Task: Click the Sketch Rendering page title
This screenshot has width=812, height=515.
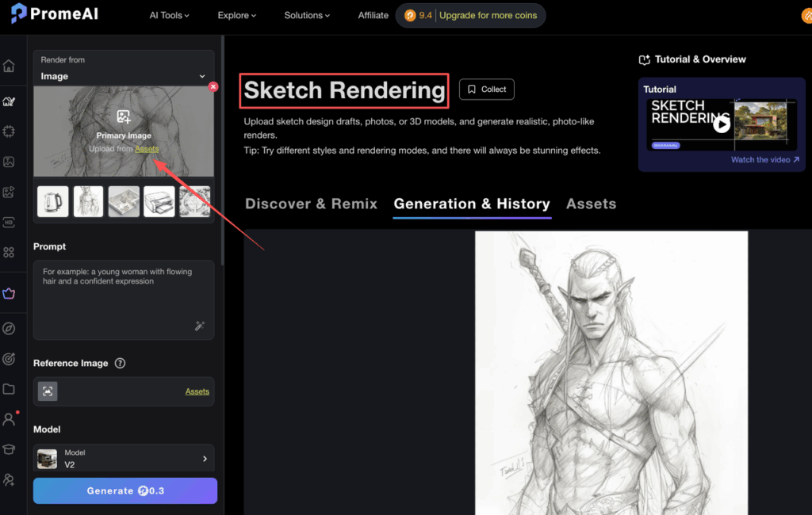Action: (344, 90)
